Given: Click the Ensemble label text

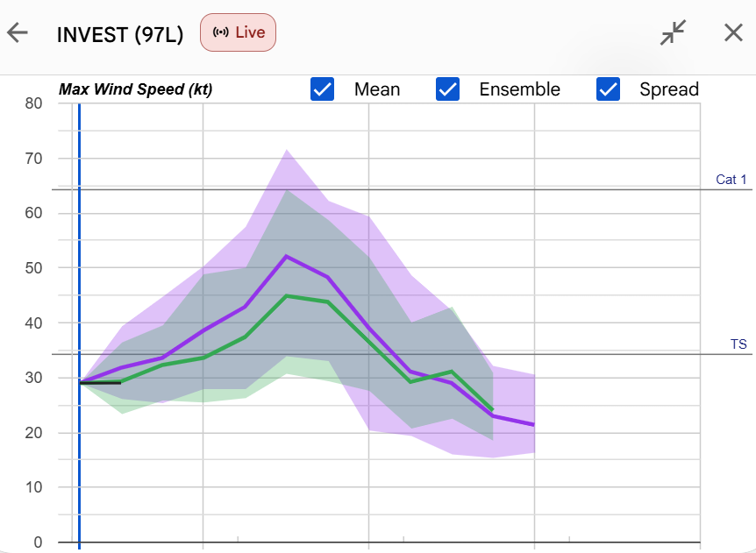Looking at the screenshot, I should pos(520,89).
